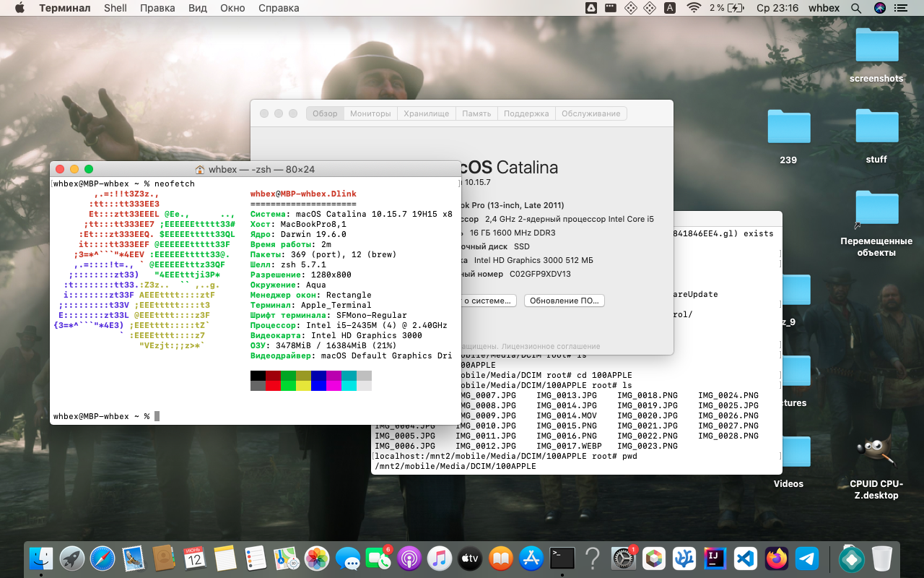Click the blue swatch in neofetch palette
The width and height of the screenshot is (924, 578).
[318, 385]
